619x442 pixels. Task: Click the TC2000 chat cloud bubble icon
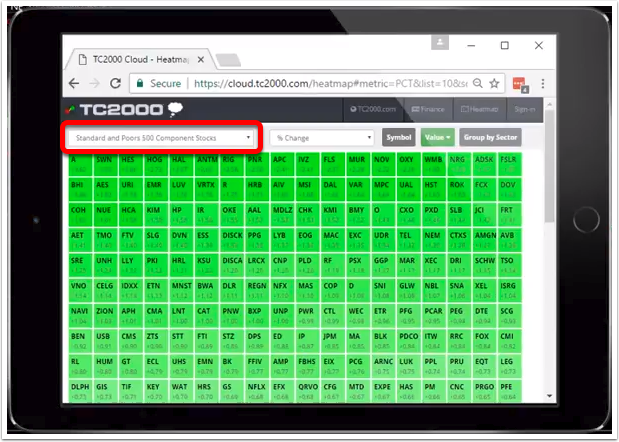click(176, 110)
